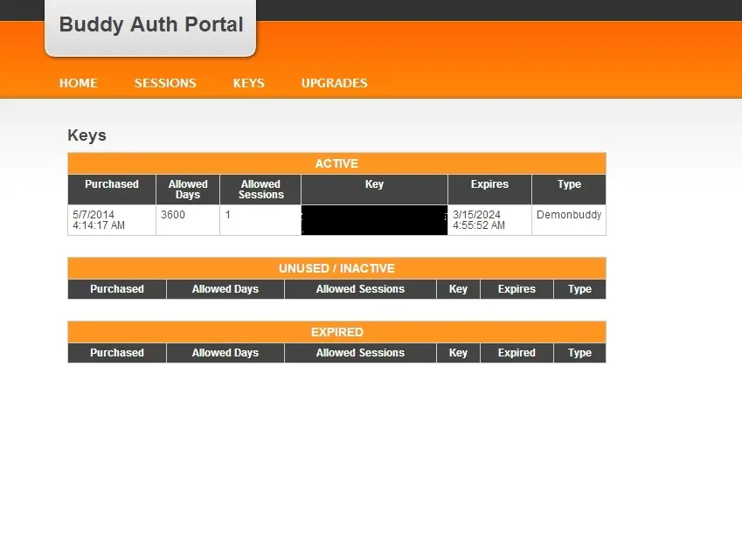Viewport: 742px width, 560px height.
Task: Click Allowed Days header in EXPIRED table
Action: [x=225, y=353]
